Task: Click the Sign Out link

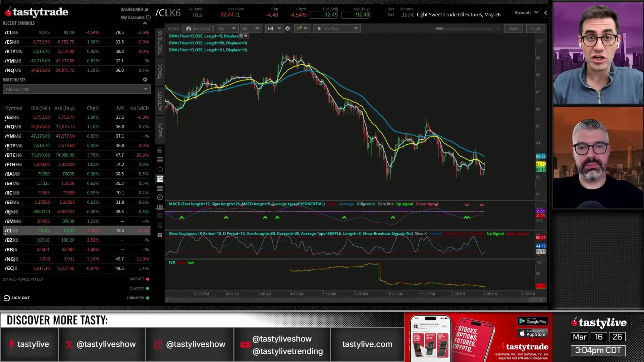Action: (17, 298)
